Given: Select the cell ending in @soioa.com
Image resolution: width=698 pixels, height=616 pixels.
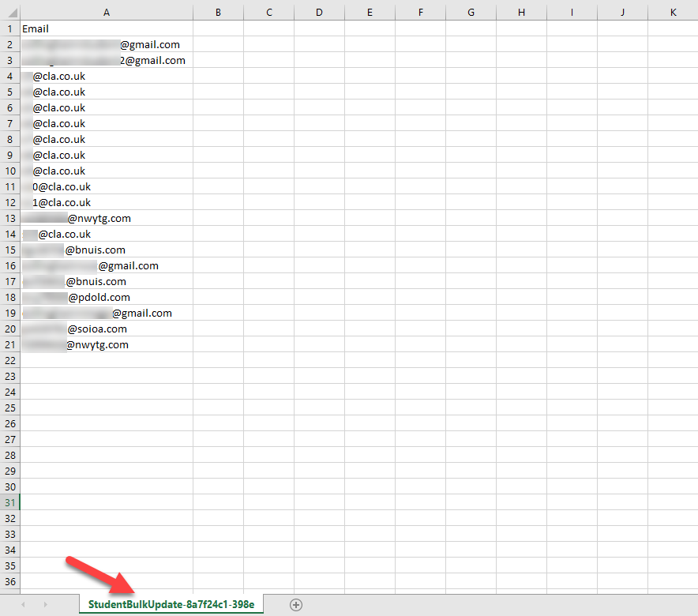Looking at the screenshot, I should [106, 329].
